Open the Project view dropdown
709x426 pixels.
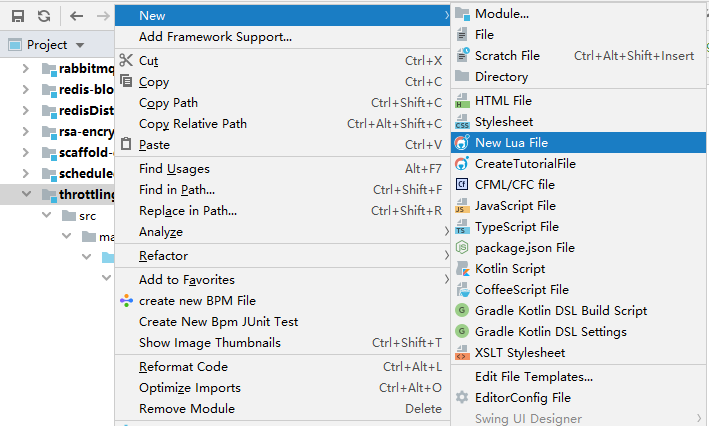tap(80, 45)
